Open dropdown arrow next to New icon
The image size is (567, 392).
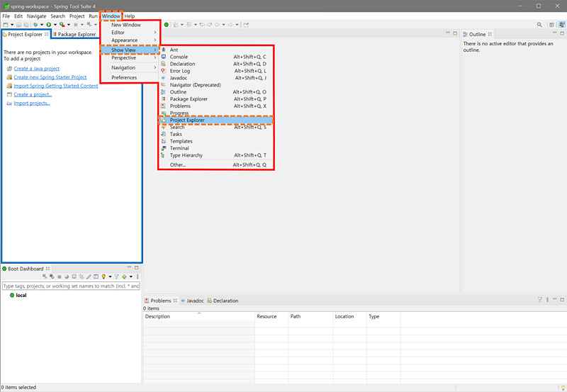click(x=12, y=25)
